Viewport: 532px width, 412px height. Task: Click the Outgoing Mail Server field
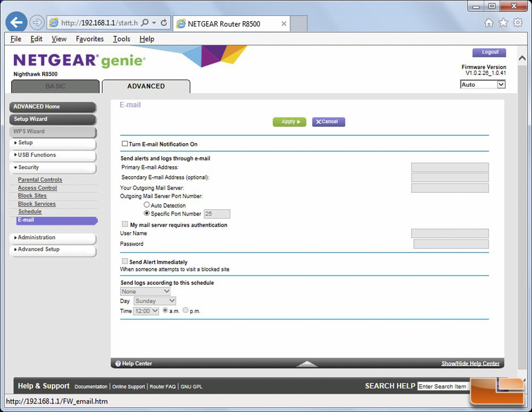click(x=450, y=188)
